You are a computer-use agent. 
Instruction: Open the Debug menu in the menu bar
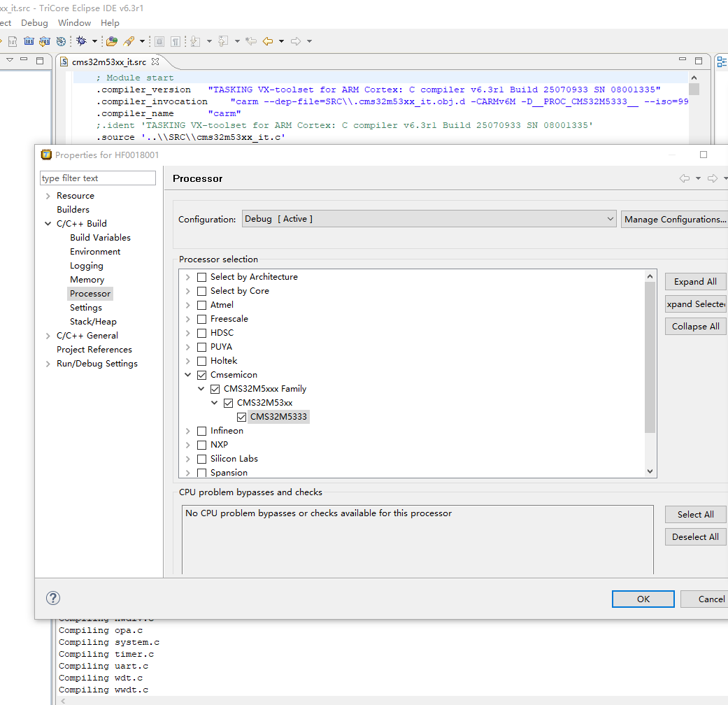coord(34,23)
